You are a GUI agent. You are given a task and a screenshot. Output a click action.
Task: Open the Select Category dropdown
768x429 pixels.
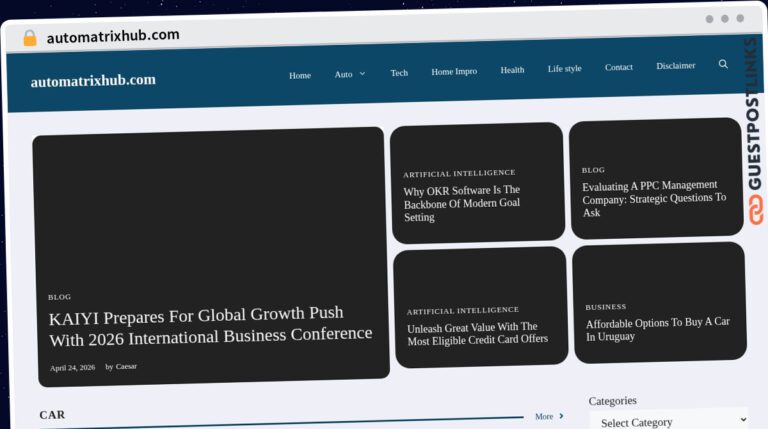[x=669, y=420]
